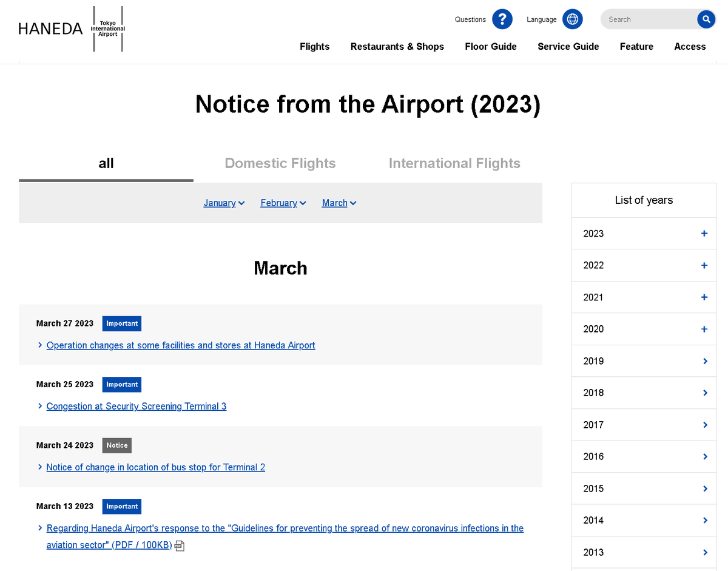Image resolution: width=728 pixels, height=571 pixels.
Task: Open the Flights menu
Action: pos(315,47)
